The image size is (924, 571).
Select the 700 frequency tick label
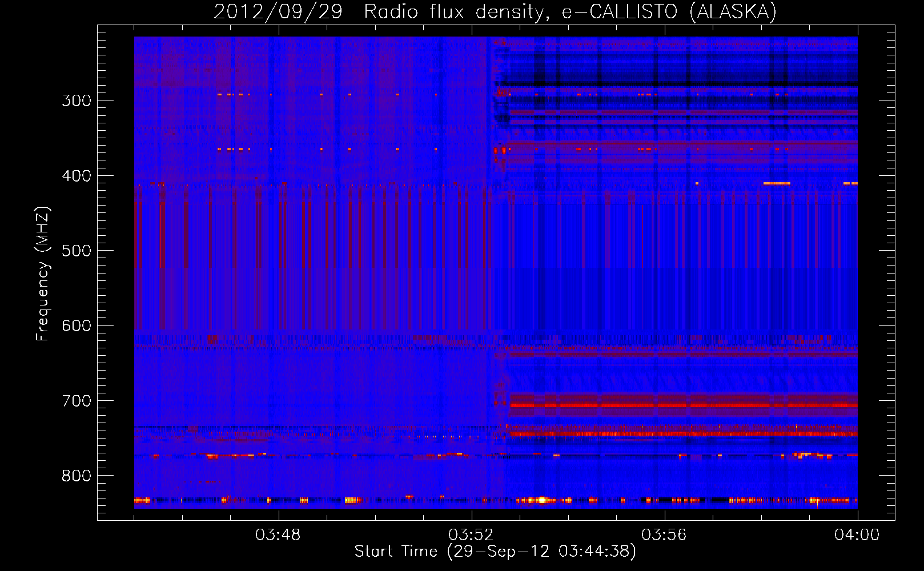[x=77, y=401]
